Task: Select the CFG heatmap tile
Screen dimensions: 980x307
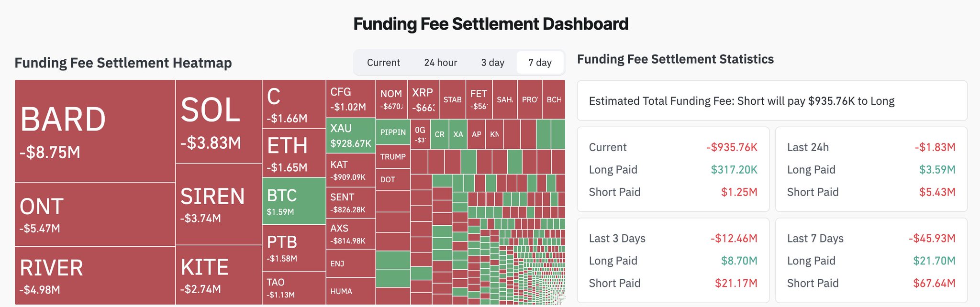Action: (351, 99)
